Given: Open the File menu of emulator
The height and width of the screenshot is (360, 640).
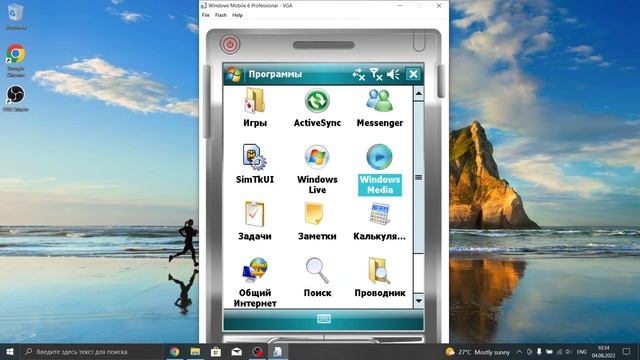Looking at the screenshot, I should click(205, 15).
